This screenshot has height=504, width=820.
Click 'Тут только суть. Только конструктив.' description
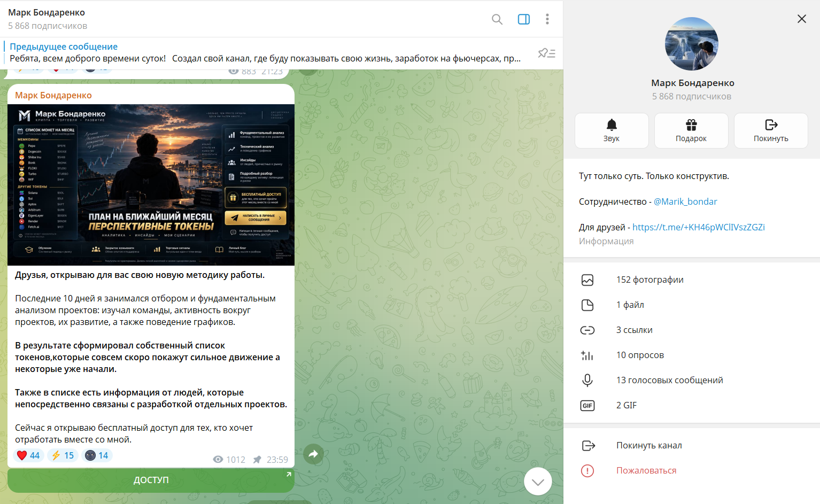pyautogui.click(x=654, y=176)
